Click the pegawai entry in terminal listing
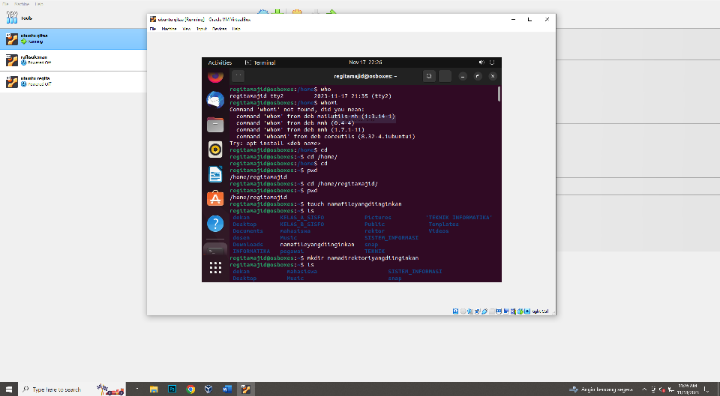 point(292,251)
